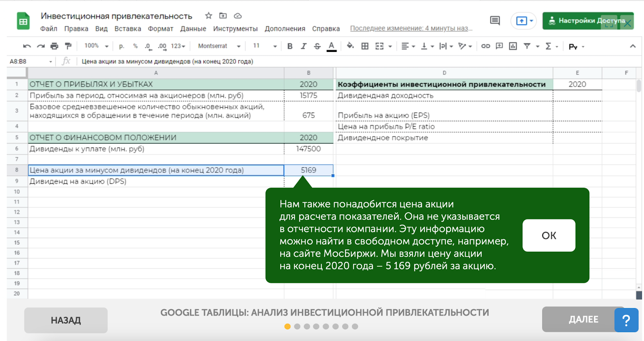Viewport: 644px width, 341px height.
Task: Insert link using chain icon
Action: click(x=485, y=46)
